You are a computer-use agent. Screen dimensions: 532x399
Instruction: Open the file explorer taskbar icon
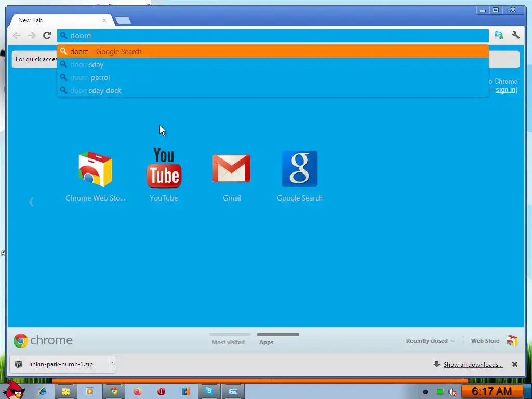[66, 392]
